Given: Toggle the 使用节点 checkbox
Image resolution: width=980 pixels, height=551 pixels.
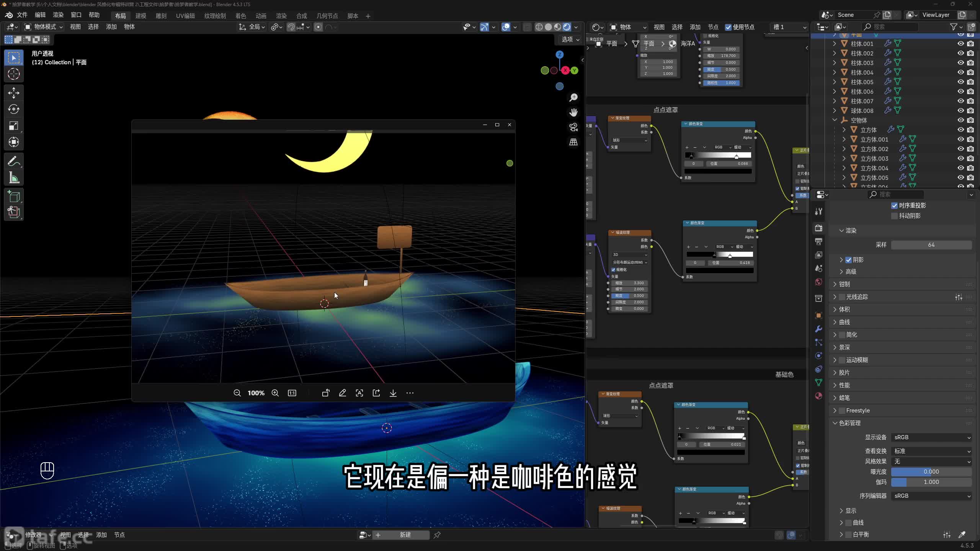Looking at the screenshot, I should 728,27.
